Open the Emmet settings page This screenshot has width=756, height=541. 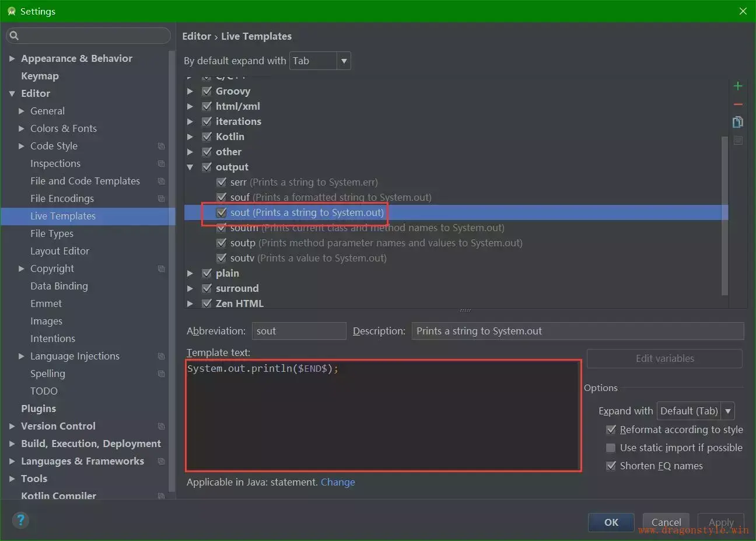46,303
